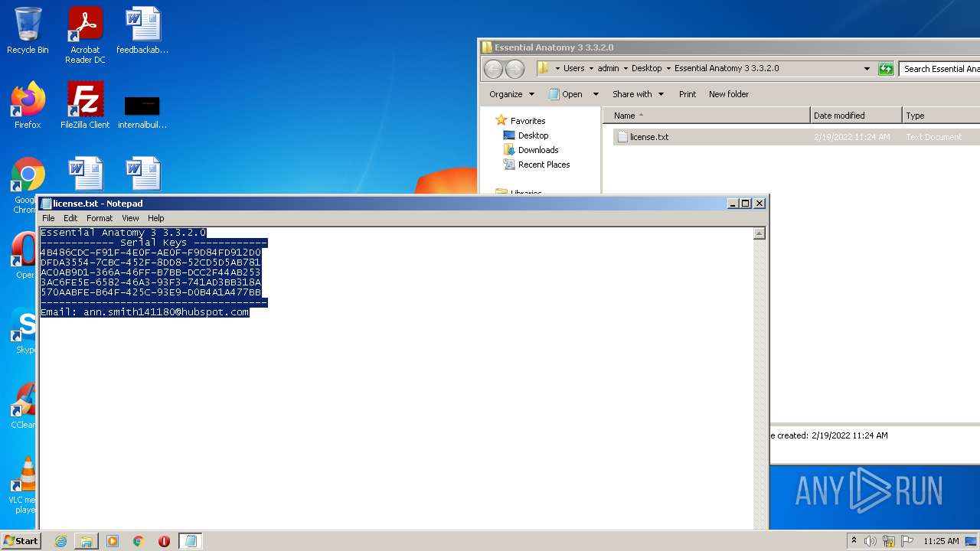Click the email line in Notepad
Viewport: 980px width, 551px height.
(x=145, y=312)
